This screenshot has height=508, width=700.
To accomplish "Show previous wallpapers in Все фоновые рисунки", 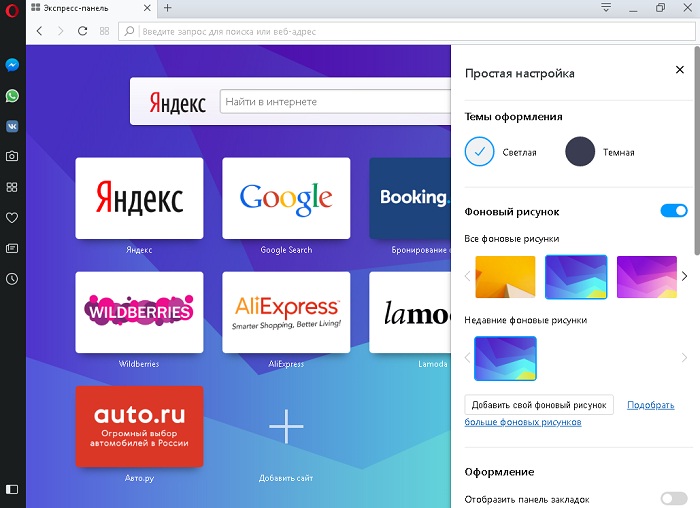I will [467, 276].
